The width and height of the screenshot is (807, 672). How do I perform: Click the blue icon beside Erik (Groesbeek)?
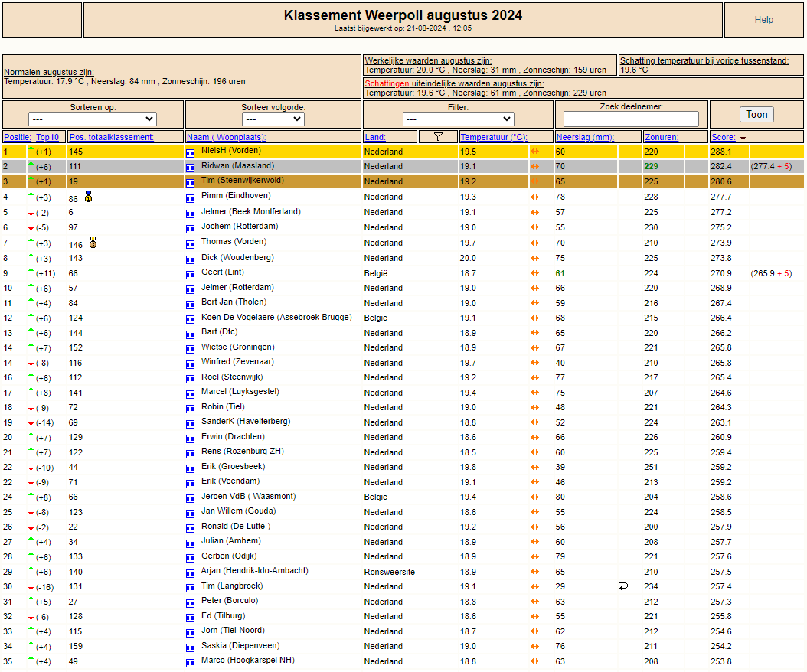[191, 468]
